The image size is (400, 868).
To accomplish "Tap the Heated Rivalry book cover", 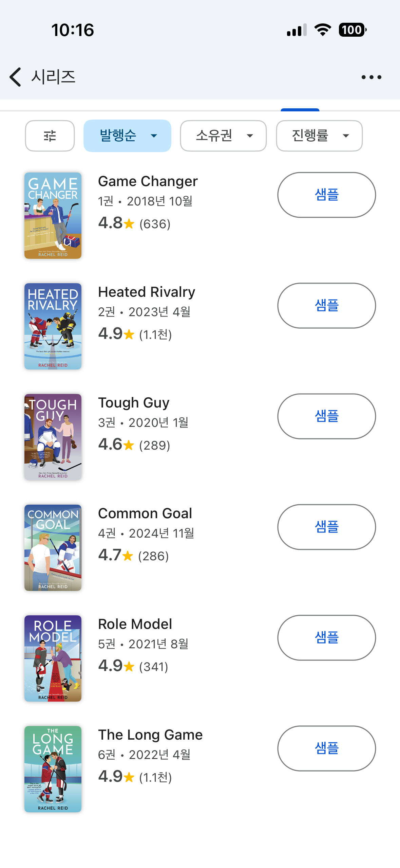I will (x=53, y=326).
